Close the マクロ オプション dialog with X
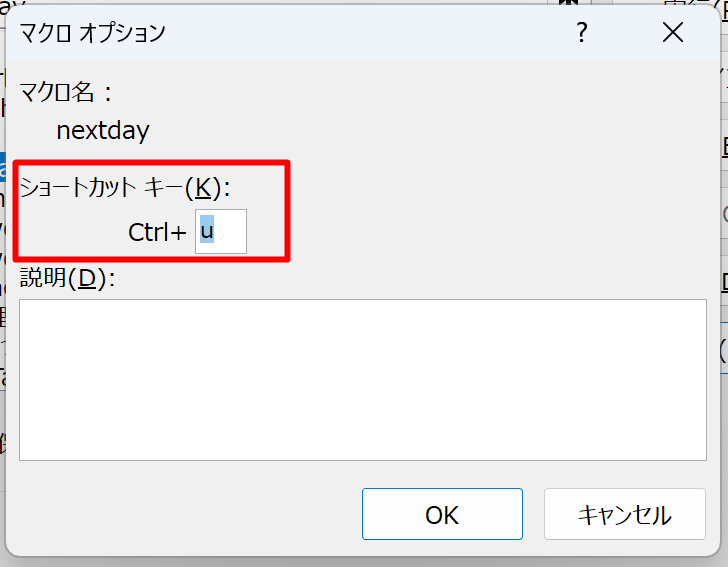 [673, 33]
